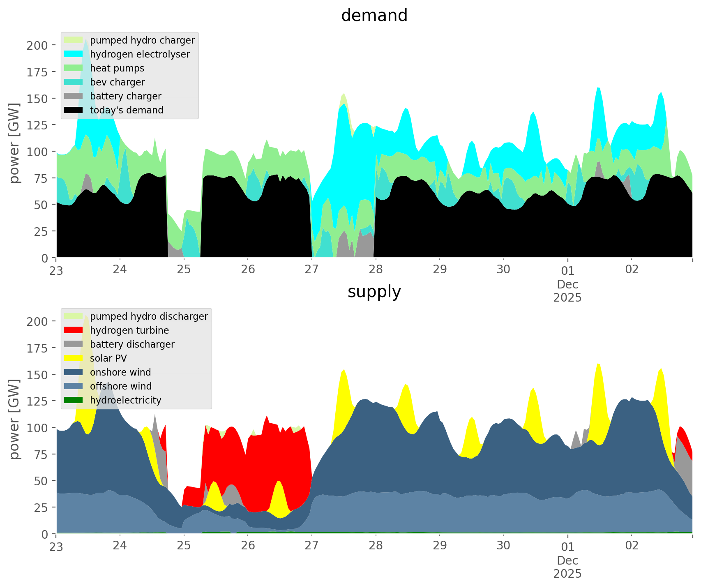Image resolution: width=701 pixels, height=588 pixels.
Task: Click the 'pumped hydro discharger' legend label
Action: (x=149, y=316)
